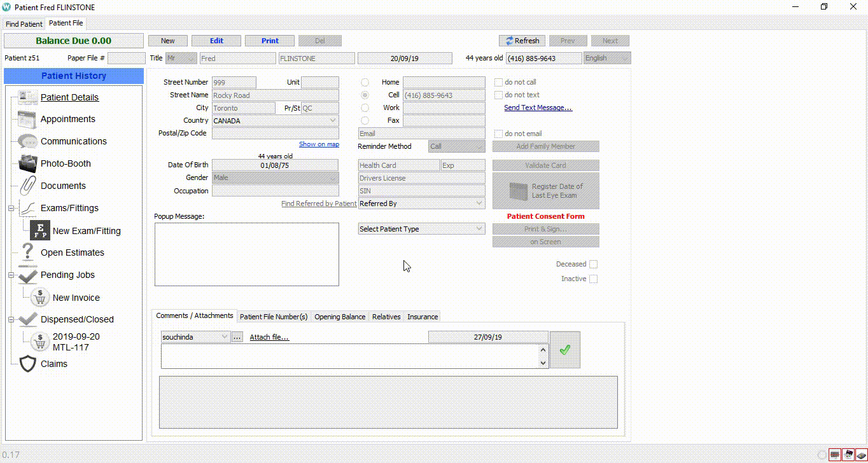Open the Reminder Method dropdown

point(456,146)
